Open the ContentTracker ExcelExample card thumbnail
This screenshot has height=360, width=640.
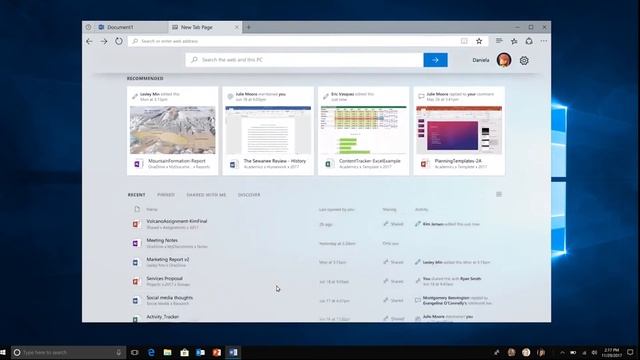pyautogui.click(x=364, y=130)
